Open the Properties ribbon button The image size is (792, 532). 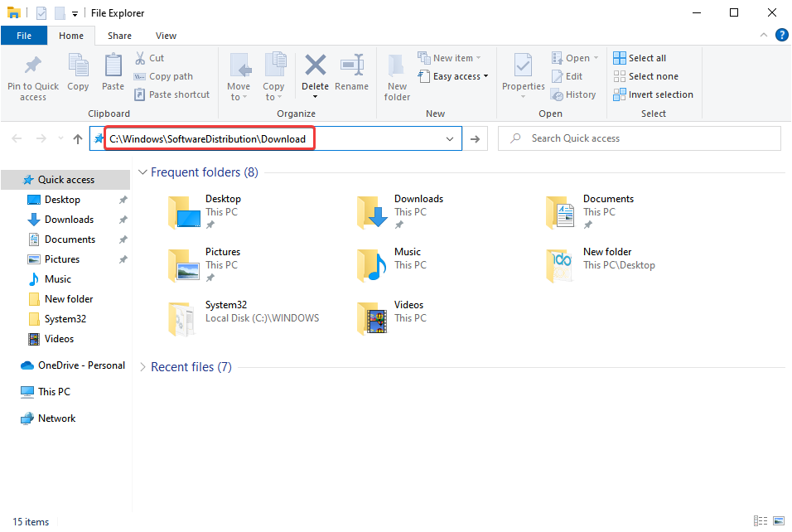click(x=524, y=77)
